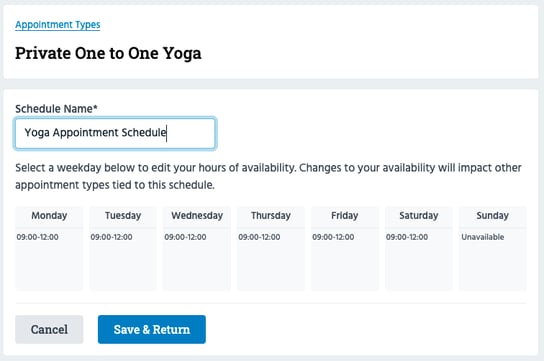Viewport: 544px width, 361px height.
Task: Select the Thursday day header
Action: click(x=271, y=216)
